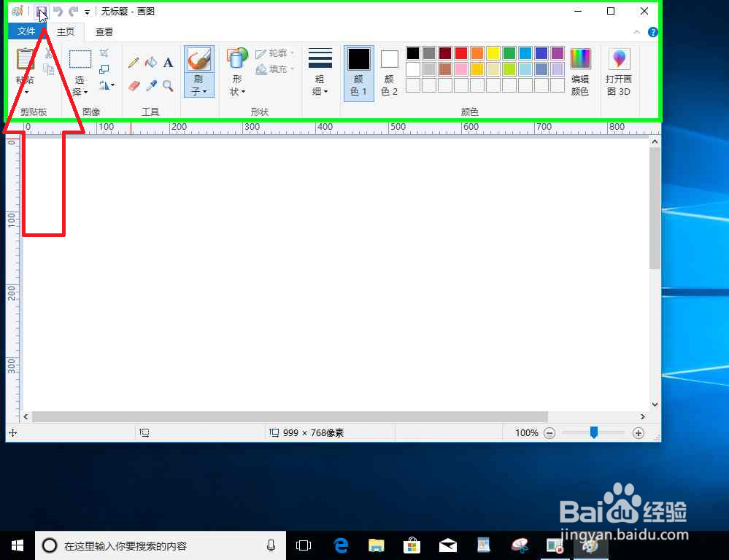Switch to the 查看 tab
Image resolution: width=729 pixels, height=560 pixels.
tap(104, 31)
